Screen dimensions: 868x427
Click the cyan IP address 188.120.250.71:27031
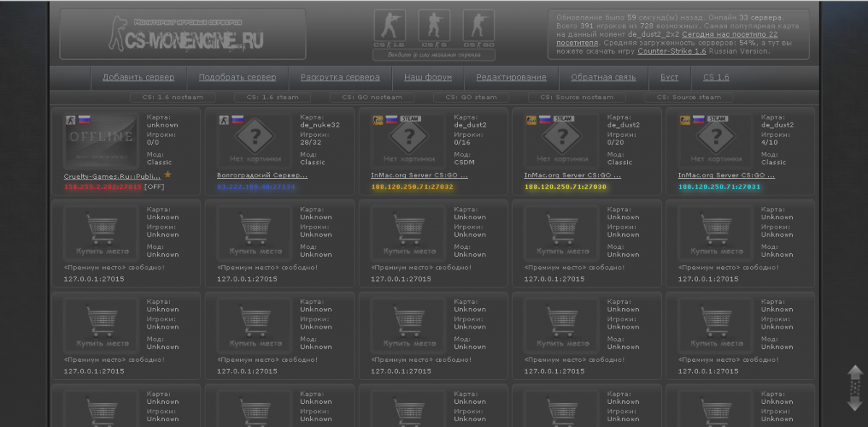(719, 187)
